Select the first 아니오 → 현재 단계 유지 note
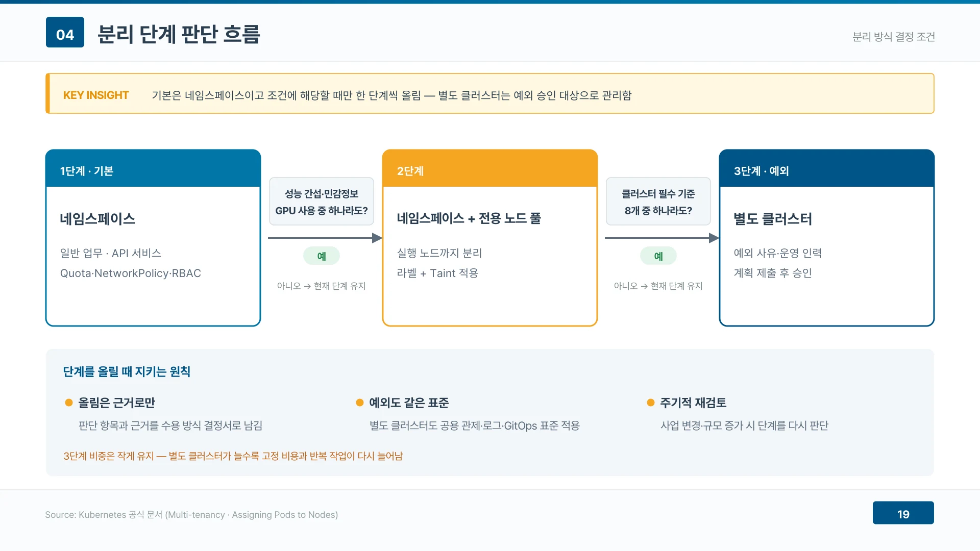The width and height of the screenshot is (980, 551). pyautogui.click(x=322, y=286)
